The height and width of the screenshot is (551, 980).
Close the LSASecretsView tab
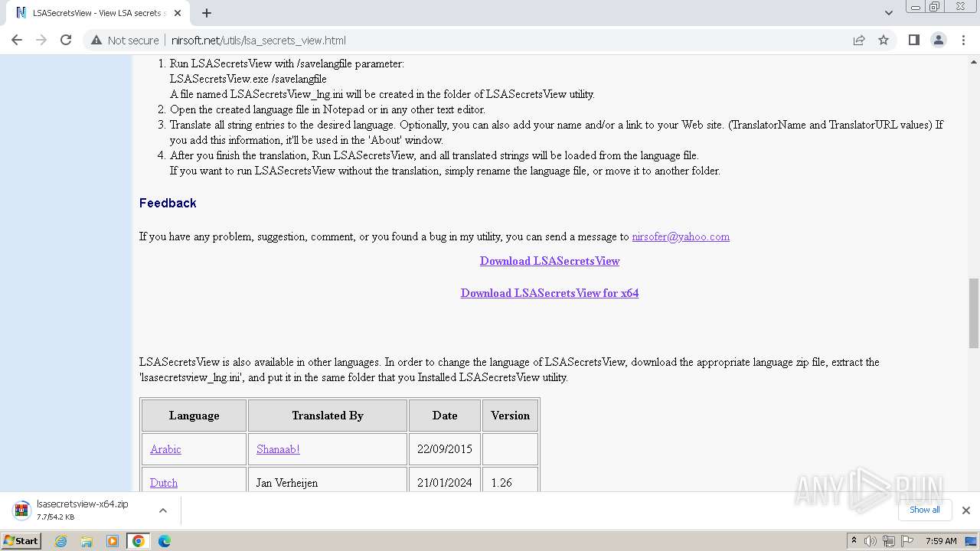pyautogui.click(x=178, y=13)
